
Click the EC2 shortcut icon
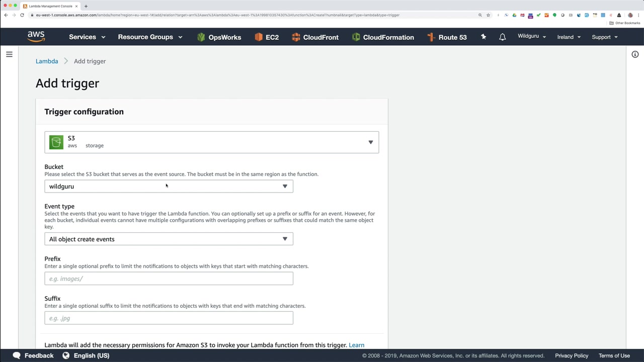[259, 37]
